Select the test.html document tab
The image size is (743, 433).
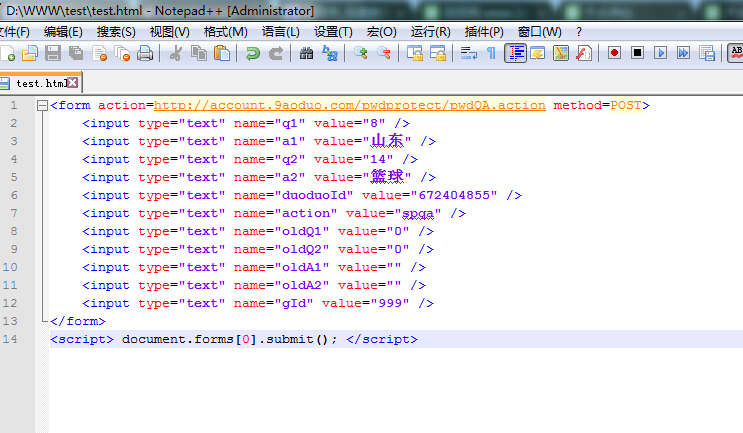click(40, 83)
